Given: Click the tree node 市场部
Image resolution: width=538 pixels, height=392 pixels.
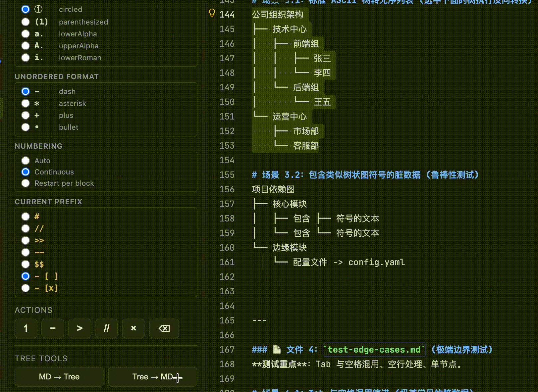Looking at the screenshot, I should [x=306, y=131].
